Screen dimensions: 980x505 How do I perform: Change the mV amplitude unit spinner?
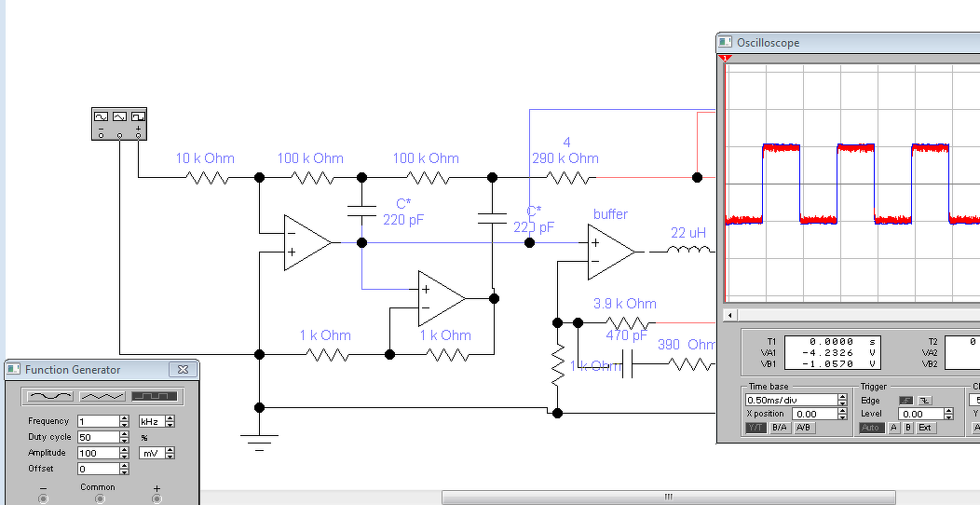coord(170,453)
